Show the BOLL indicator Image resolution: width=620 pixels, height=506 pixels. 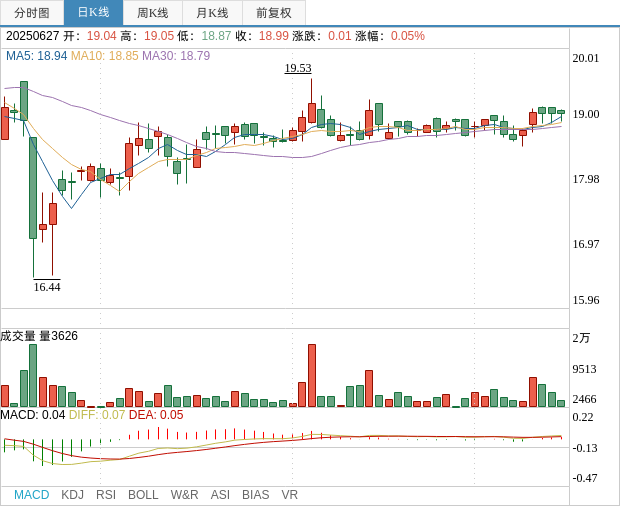tap(143, 495)
